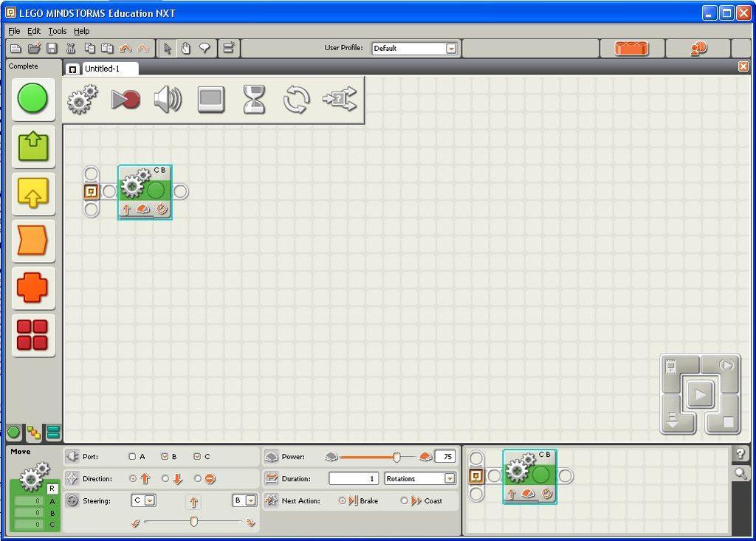
Task: Add a Loop block from the palette
Action: pyautogui.click(x=296, y=100)
